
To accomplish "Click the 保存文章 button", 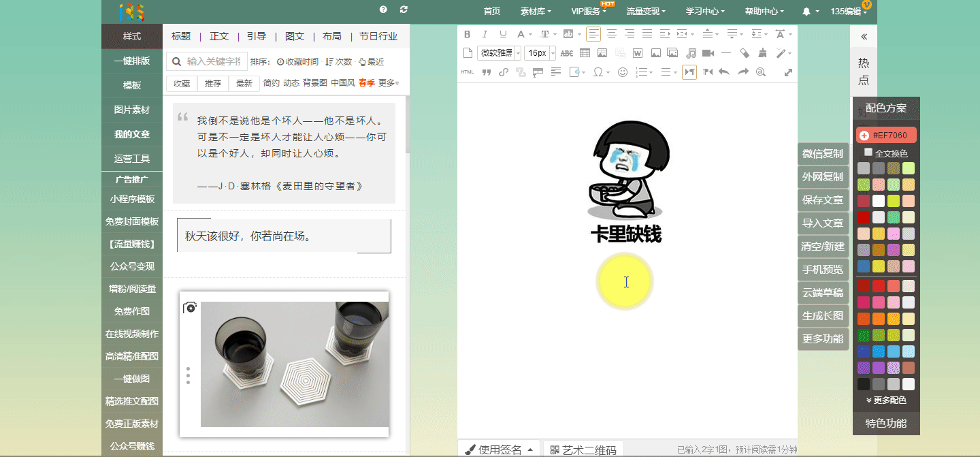I will [x=823, y=200].
